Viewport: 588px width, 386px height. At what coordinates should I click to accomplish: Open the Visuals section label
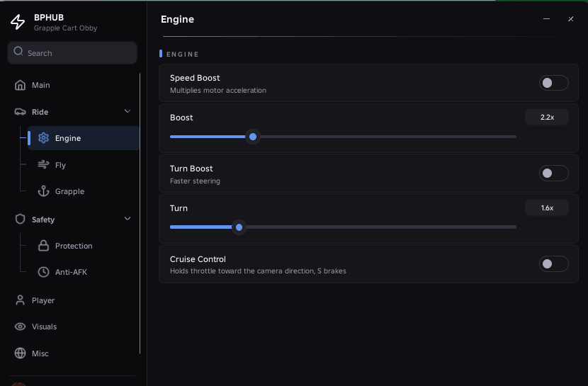pos(44,327)
